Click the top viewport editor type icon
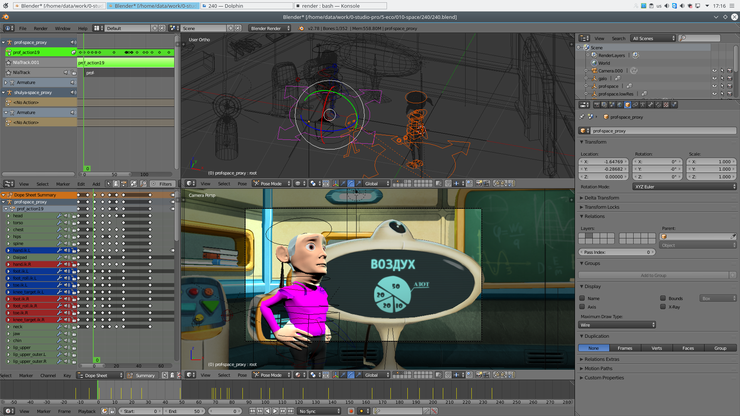 coord(190,183)
